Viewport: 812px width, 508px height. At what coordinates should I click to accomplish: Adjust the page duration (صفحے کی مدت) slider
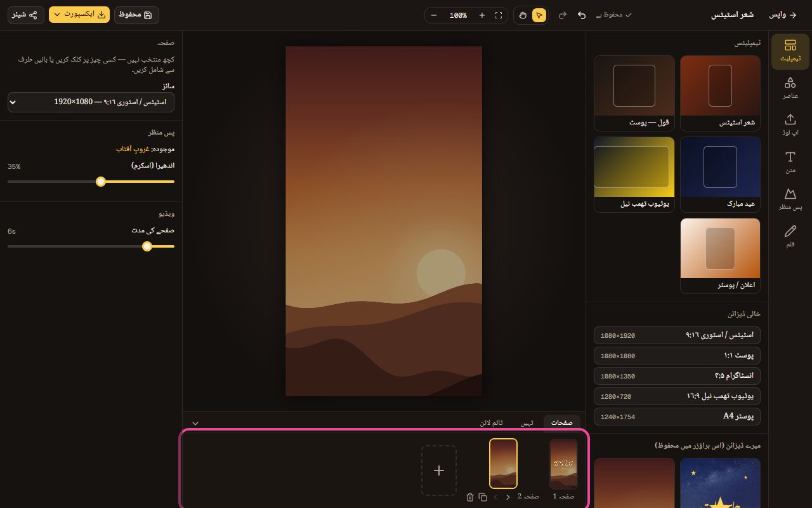click(91, 246)
